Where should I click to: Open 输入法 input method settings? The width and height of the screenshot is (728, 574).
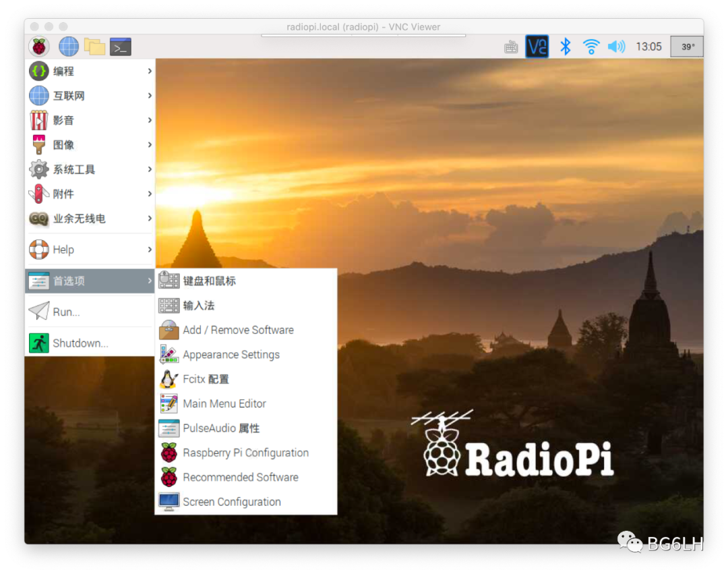click(246, 305)
